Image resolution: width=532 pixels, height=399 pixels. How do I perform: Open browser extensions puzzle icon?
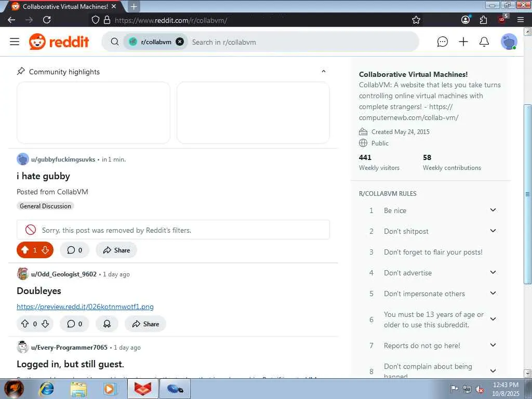coord(484,20)
